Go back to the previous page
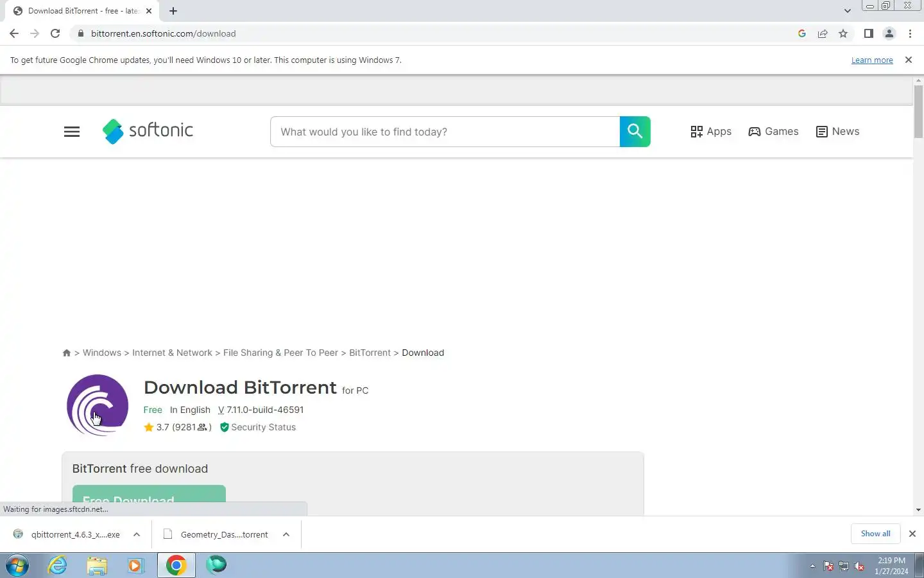The height and width of the screenshot is (578, 924). 14,33
